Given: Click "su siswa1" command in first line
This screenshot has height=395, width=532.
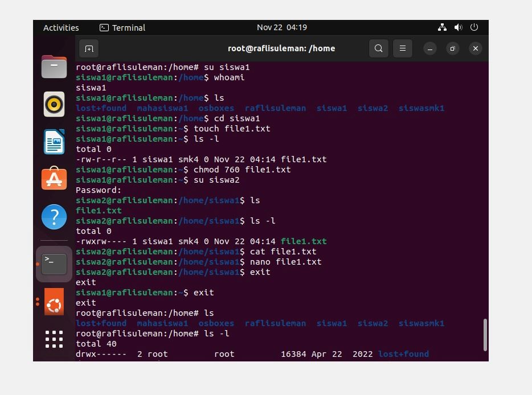Looking at the screenshot, I should click(x=227, y=67).
